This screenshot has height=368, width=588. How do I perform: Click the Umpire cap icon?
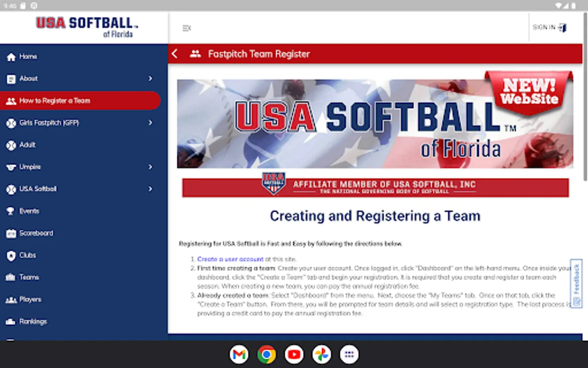pos(11,167)
